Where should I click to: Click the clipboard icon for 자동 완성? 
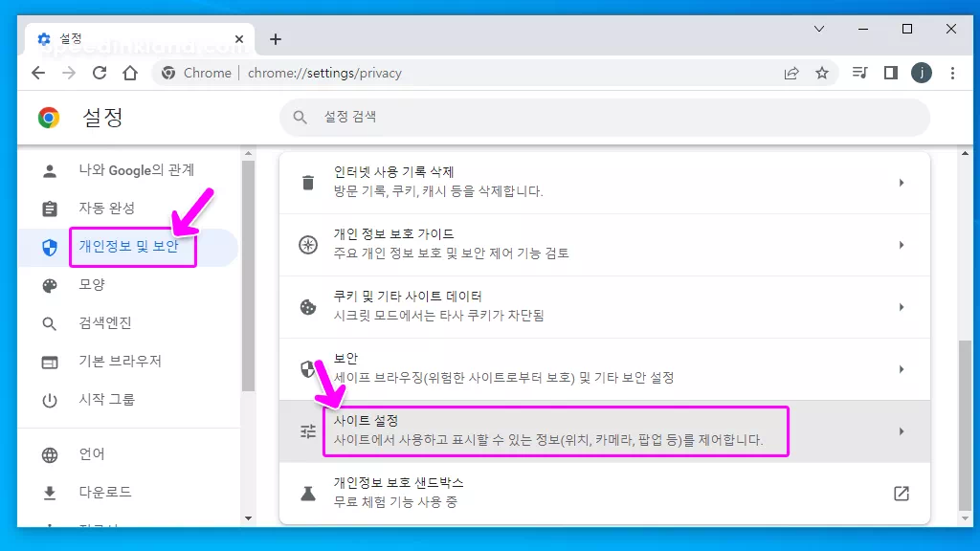pyautogui.click(x=50, y=209)
